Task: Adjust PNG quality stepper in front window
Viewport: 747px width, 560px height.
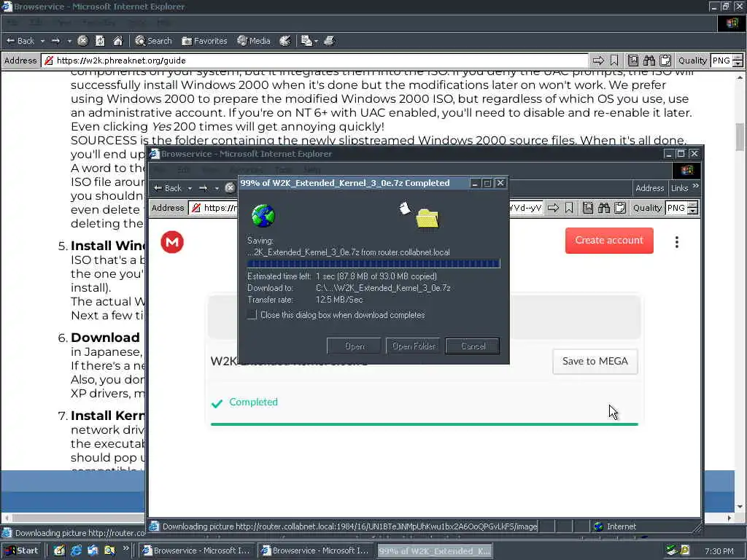Action: click(x=693, y=208)
